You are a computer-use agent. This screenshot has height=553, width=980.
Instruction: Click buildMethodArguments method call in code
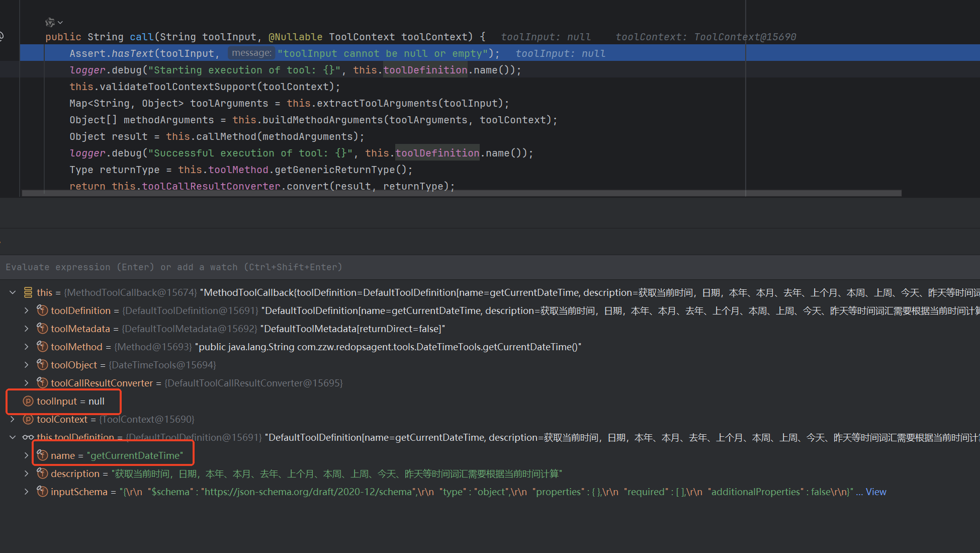[323, 120]
